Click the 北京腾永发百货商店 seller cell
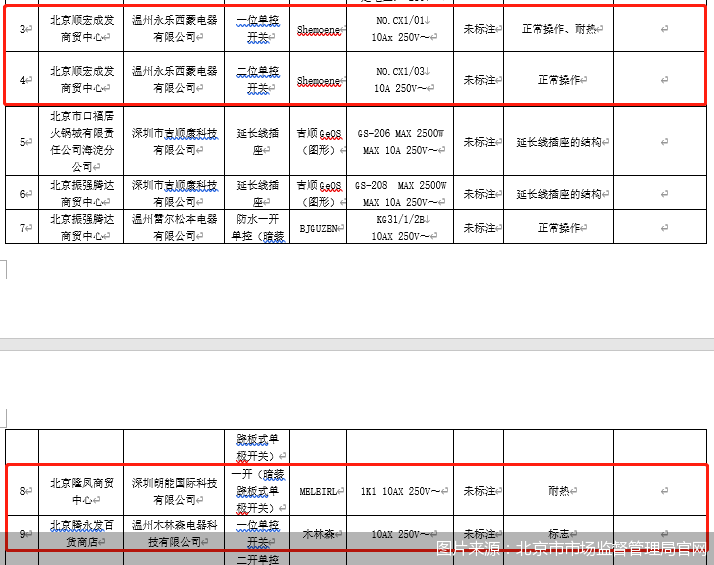The width and height of the screenshot is (714, 565). coord(81,533)
